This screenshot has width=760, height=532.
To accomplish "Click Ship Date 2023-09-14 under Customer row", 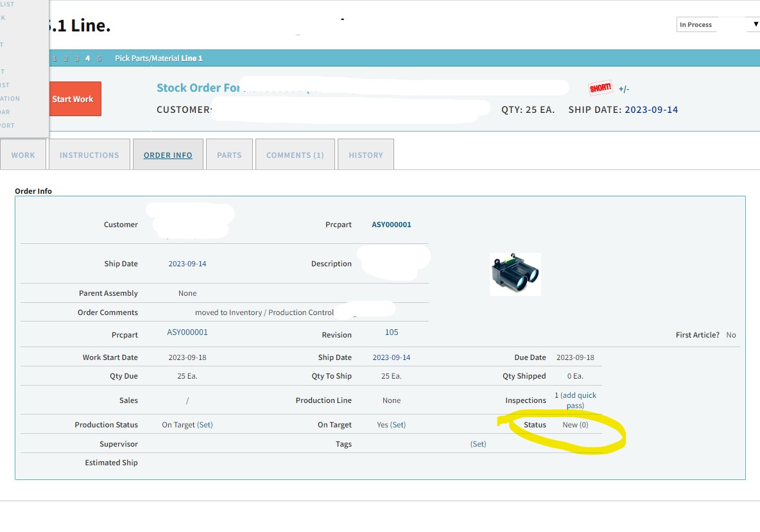I will tap(187, 264).
